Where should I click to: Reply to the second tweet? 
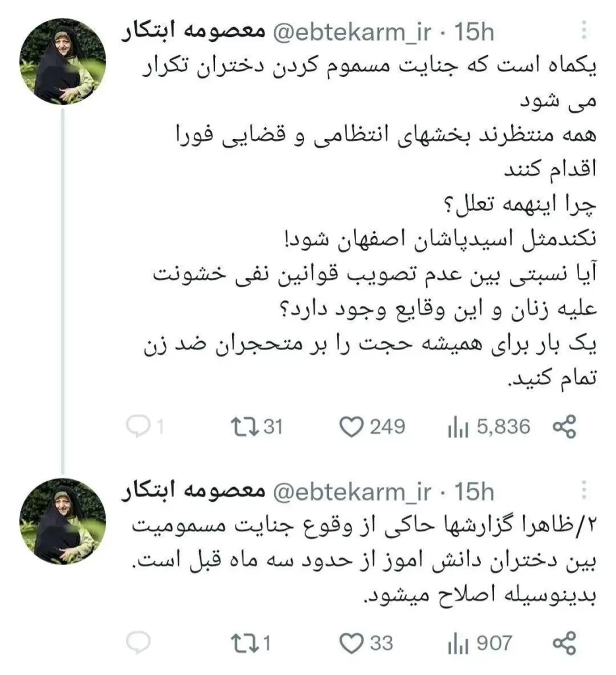[139, 643]
